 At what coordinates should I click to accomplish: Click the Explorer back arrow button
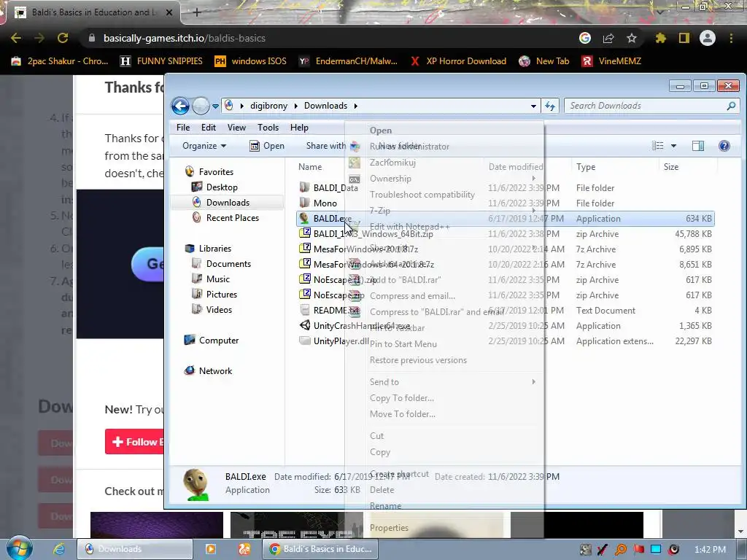pyautogui.click(x=181, y=106)
